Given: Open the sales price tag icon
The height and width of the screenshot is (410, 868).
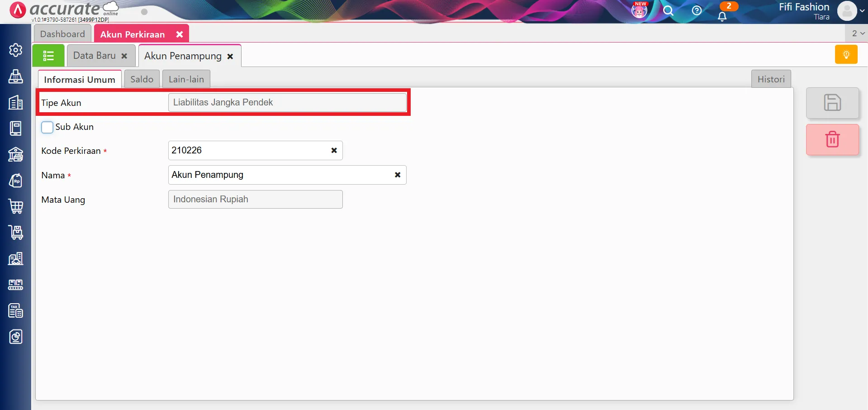Looking at the screenshot, I should point(16,181).
